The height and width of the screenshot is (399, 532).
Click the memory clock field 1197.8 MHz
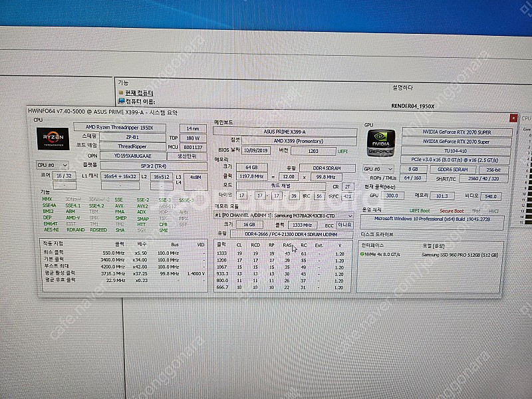point(252,176)
